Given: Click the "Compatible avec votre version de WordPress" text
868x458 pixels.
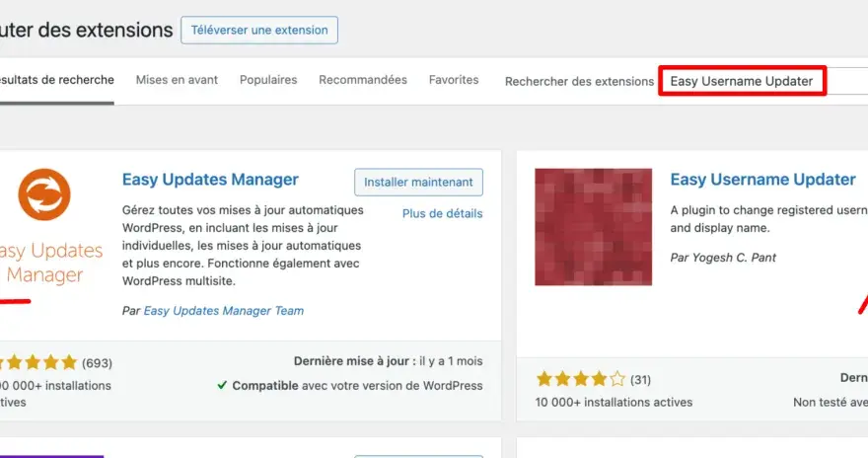Looking at the screenshot, I should point(357,386).
